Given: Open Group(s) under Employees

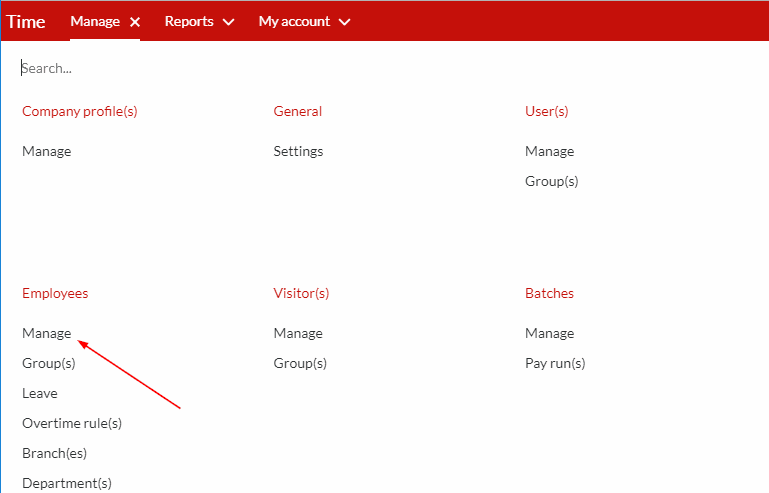Looking at the screenshot, I should pos(49,363).
